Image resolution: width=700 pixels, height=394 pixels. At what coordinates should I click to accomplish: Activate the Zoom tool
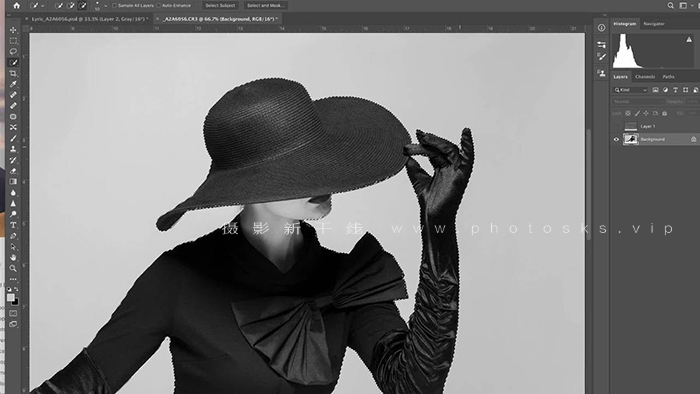pyautogui.click(x=13, y=268)
